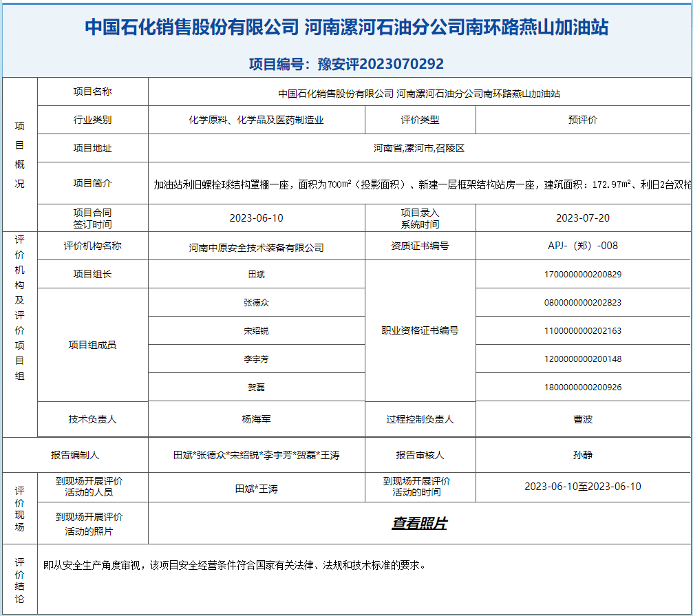Click the 项目组成员 label
The image size is (693, 616).
pos(92,345)
